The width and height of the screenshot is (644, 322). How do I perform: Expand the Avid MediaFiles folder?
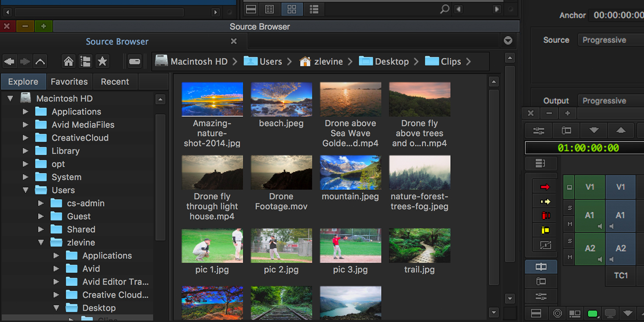(x=25, y=125)
